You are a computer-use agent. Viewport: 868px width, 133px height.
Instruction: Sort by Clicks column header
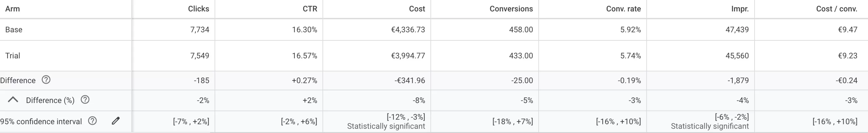point(198,9)
